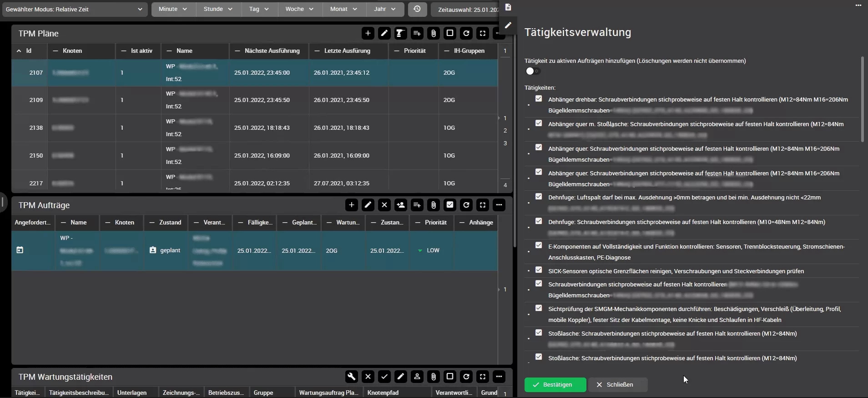Open the Minute dropdown

174,9
